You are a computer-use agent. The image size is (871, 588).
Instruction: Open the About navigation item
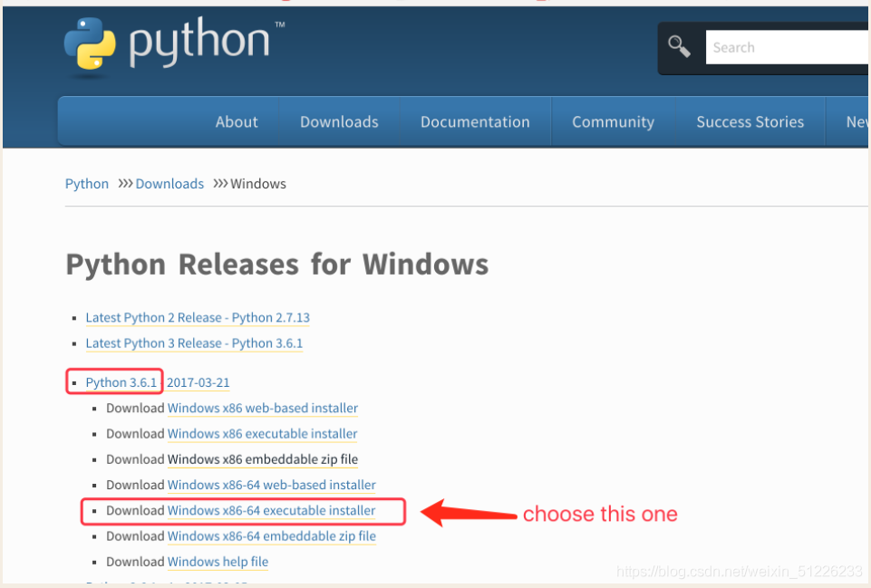[236, 121]
